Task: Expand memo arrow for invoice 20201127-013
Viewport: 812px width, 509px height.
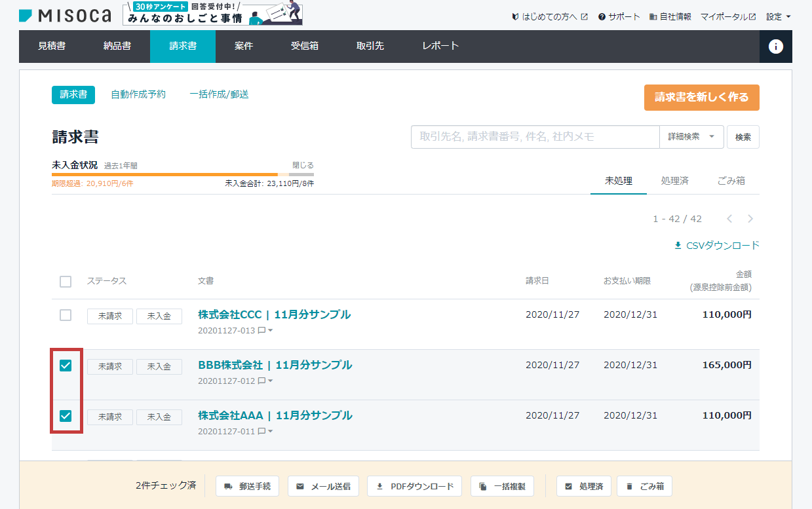Action: pos(270,331)
